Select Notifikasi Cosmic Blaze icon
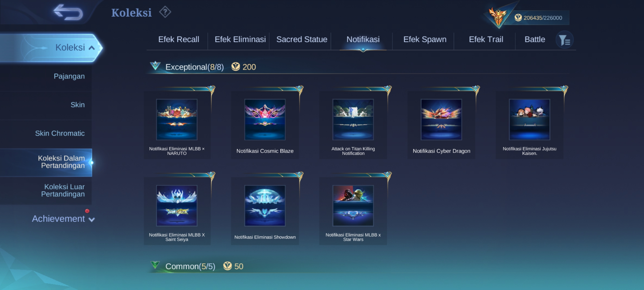This screenshot has width=644, height=290. 265,120
